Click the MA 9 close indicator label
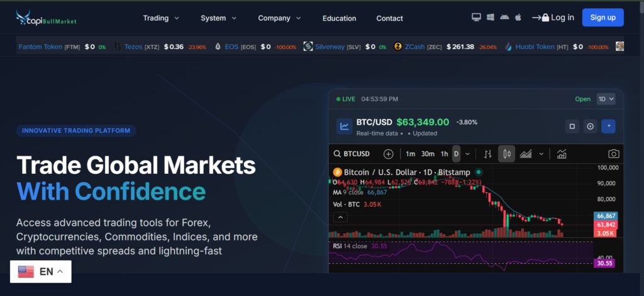The image size is (644, 296). coord(350,192)
